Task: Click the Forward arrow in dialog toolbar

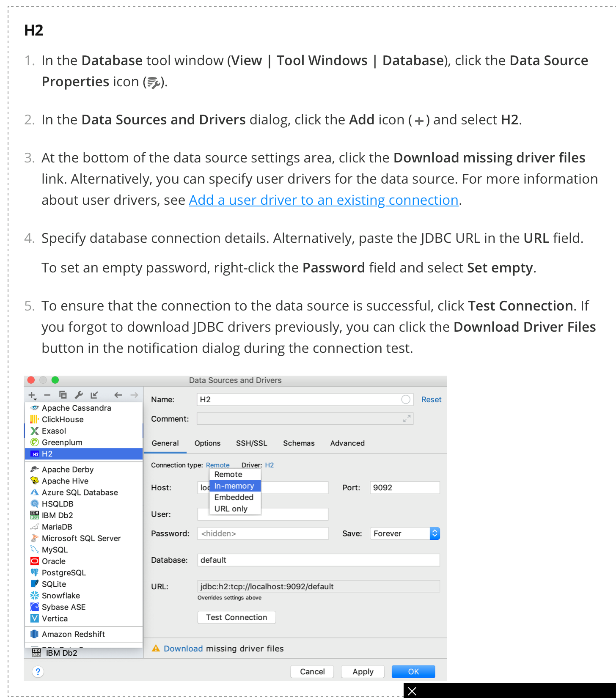Action: coord(134,395)
